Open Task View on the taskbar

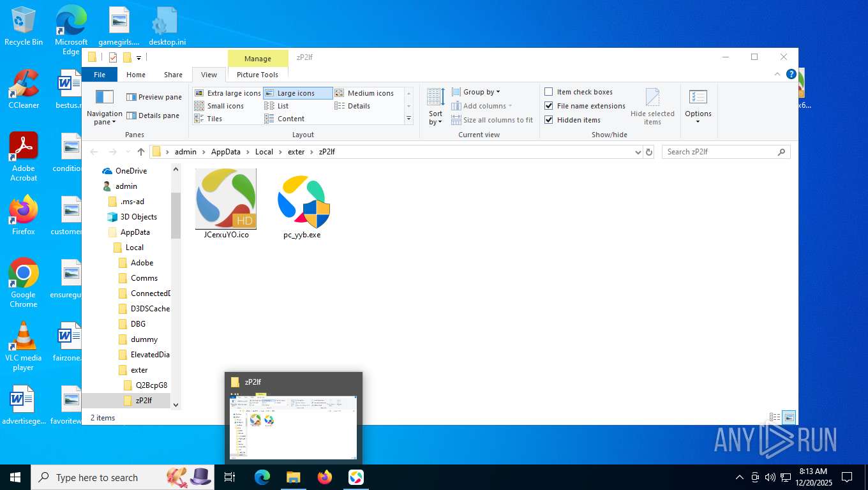click(x=230, y=477)
